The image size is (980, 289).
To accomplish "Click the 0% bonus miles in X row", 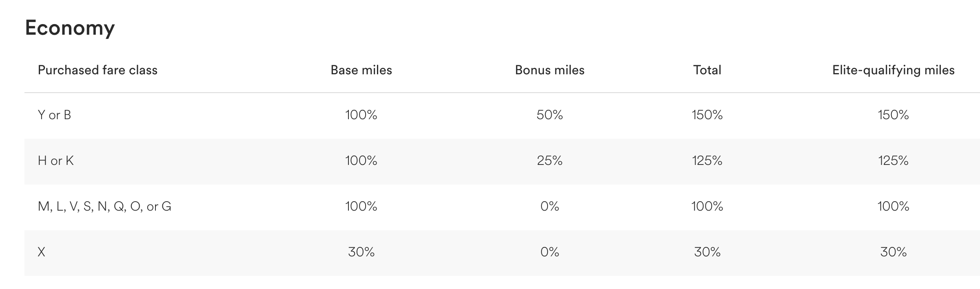I will 550,252.
